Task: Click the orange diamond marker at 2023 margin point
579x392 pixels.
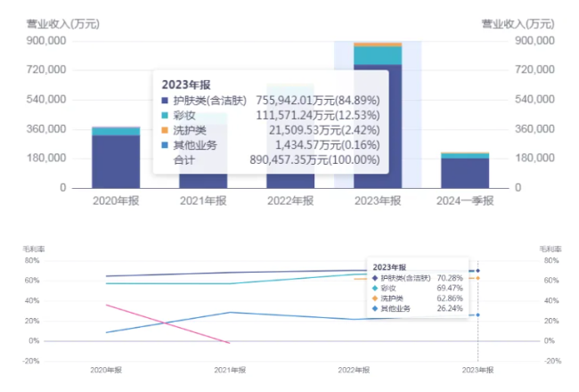Action: [477, 278]
